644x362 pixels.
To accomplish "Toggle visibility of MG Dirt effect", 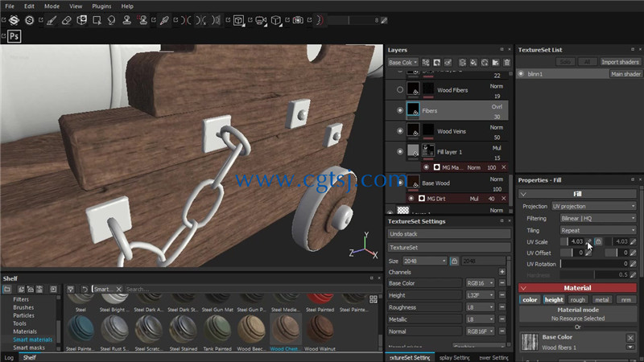I will [x=411, y=199].
